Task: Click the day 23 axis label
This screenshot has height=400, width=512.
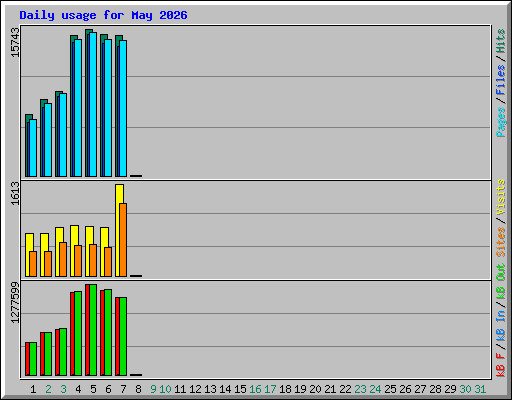Action: [x=360, y=389]
